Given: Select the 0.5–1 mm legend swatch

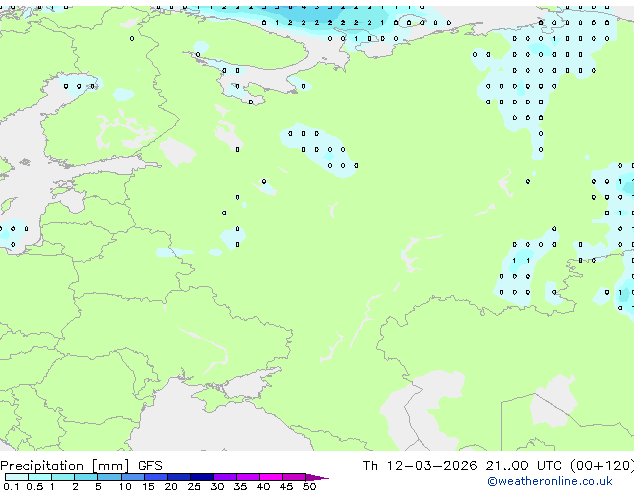Looking at the screenshot, I should 40,477.
